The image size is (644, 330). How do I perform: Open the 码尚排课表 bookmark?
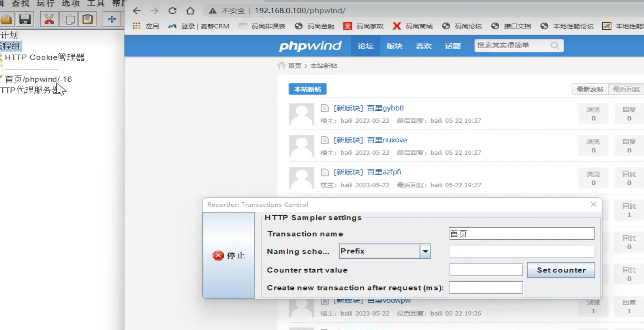pos(262,26)
